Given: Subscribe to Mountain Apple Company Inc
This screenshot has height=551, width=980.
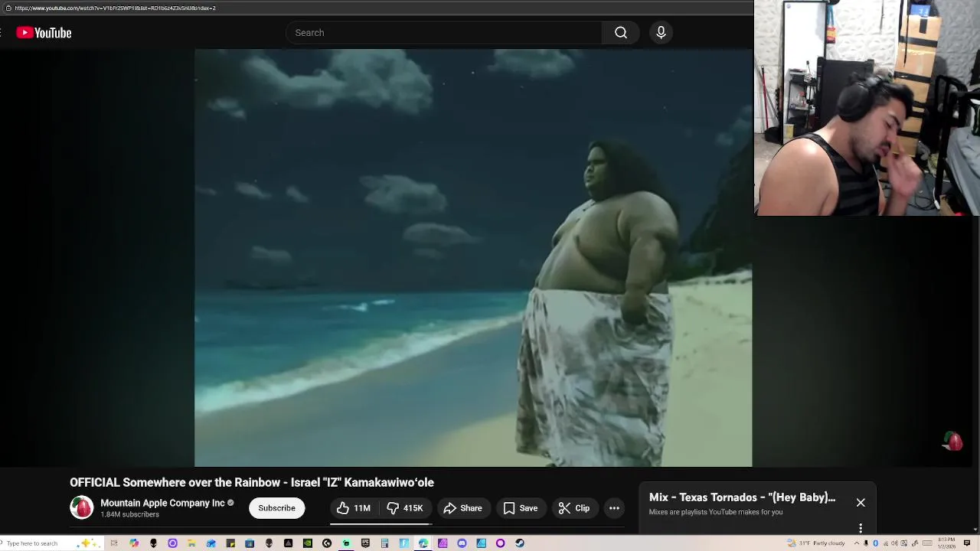Looking at the screenshot, I should [276, 508].
